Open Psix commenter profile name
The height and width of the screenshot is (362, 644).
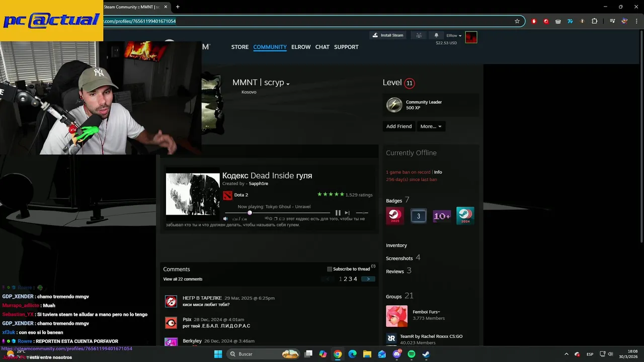click(x=187, y=319)
